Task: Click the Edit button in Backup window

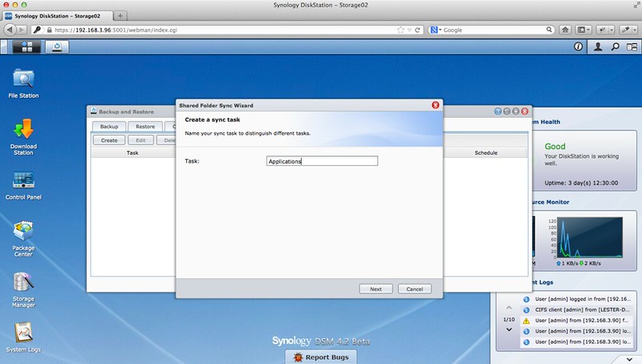Action: tap(140, 140)
